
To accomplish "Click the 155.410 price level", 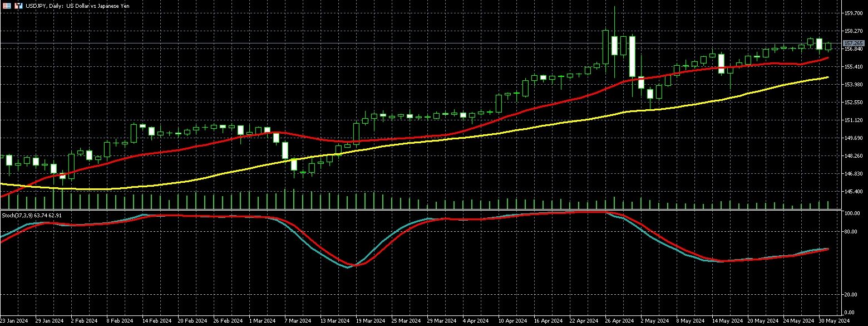I will point(853,67).
